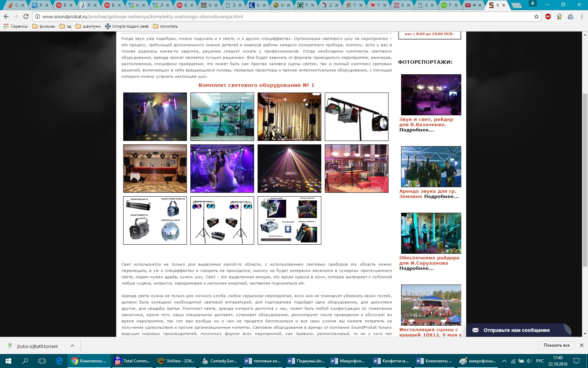Click the Показать все downloads button
Image resolution: width=588 pixels, height=368 pixels.
[x=556, y=345]
